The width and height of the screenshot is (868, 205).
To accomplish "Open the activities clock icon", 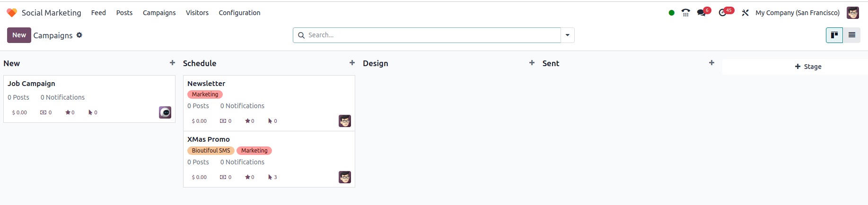I will 722,13.
